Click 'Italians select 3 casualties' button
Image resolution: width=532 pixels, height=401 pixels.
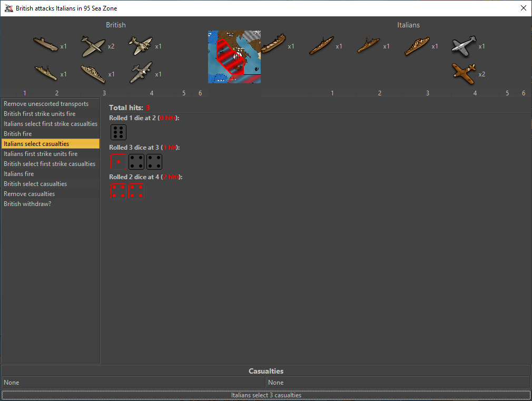(266, 395)
